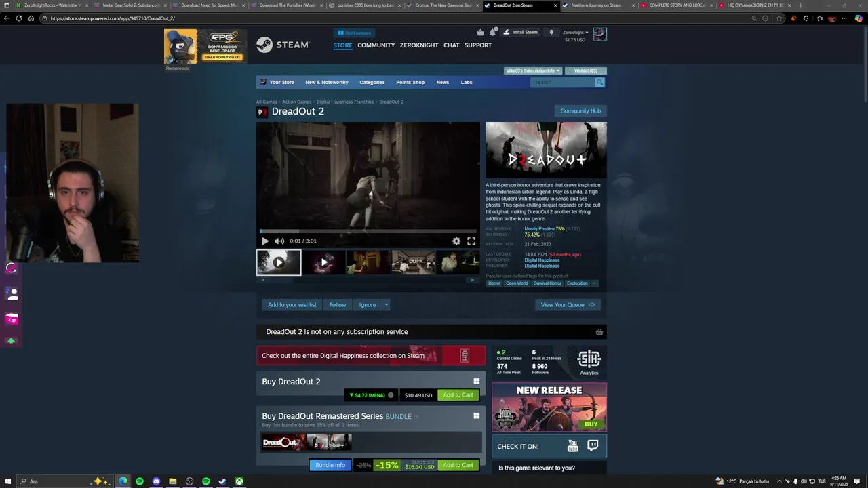The image size is (868, 488).
Task: Open the News store tab
Action: 443,82
